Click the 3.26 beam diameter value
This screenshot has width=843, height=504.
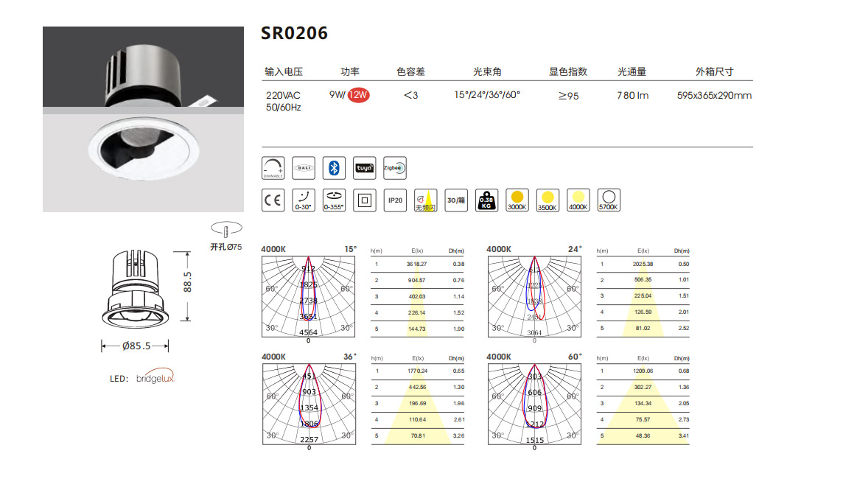(x=458, y=435)
